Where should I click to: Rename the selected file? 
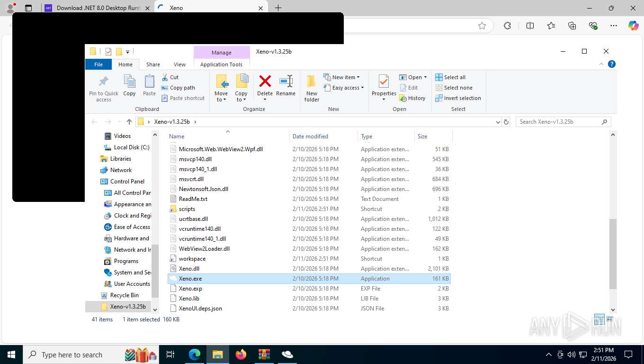click(x=286, y=86)
